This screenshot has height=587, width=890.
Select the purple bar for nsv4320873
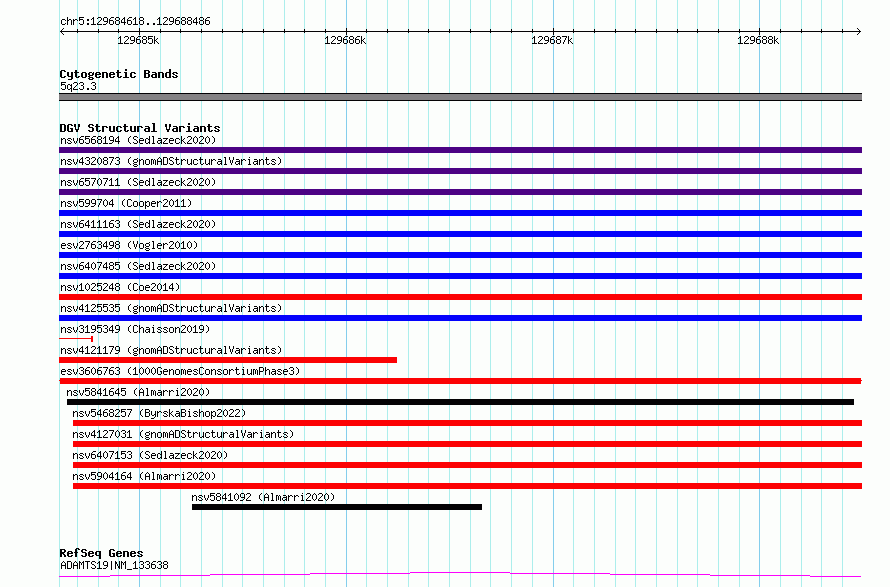click(460, 171)
